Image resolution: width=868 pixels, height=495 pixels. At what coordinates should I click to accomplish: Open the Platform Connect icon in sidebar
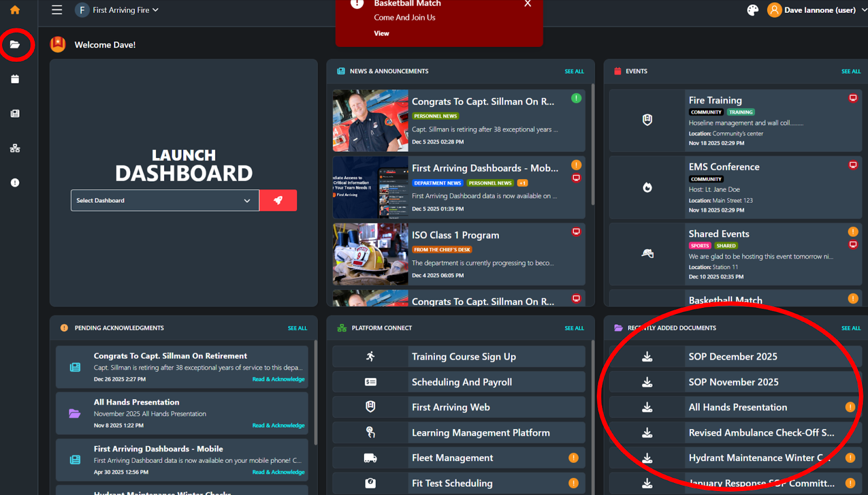pyautogui.click(x=15, y=148)
